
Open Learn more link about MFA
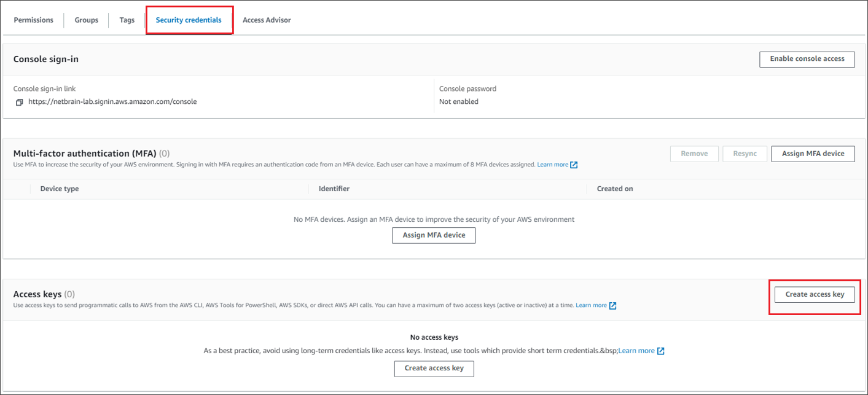tap(552, 165)
